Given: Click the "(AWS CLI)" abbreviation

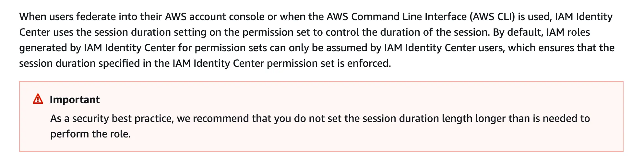Looking at the screenshot, I should 492,17.
